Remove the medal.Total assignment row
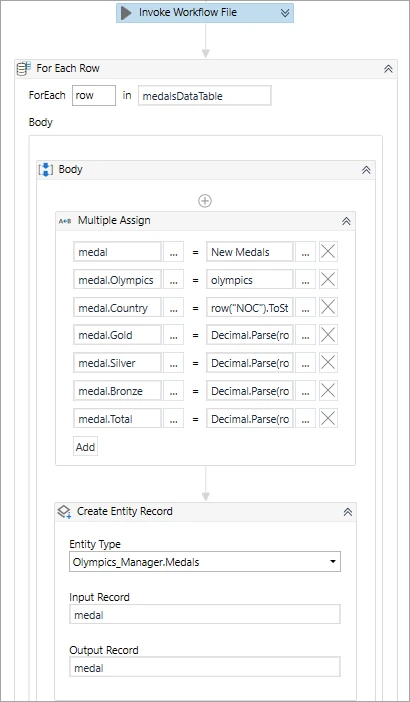This screenshot has height=702, width=410. 328,419
